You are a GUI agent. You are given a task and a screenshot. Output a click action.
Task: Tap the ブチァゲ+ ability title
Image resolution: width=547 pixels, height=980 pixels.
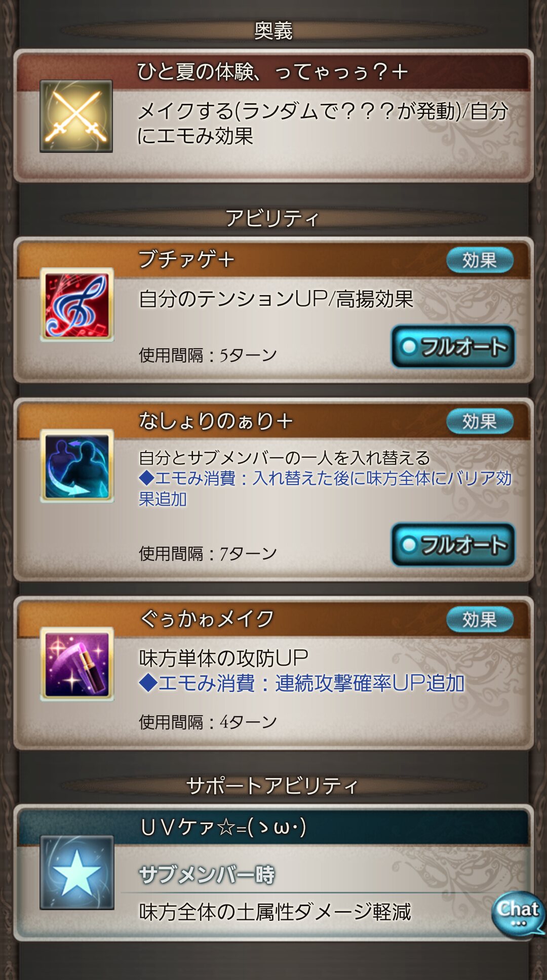point(186,260)
